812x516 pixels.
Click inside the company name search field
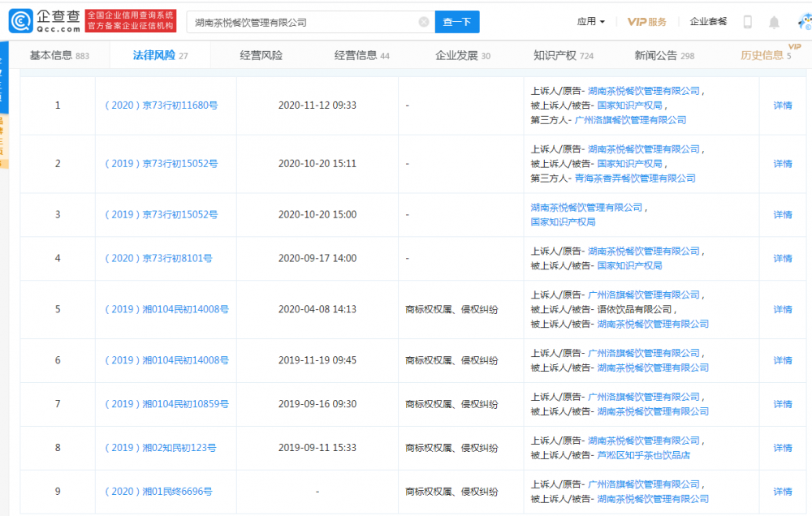[304, 22]
